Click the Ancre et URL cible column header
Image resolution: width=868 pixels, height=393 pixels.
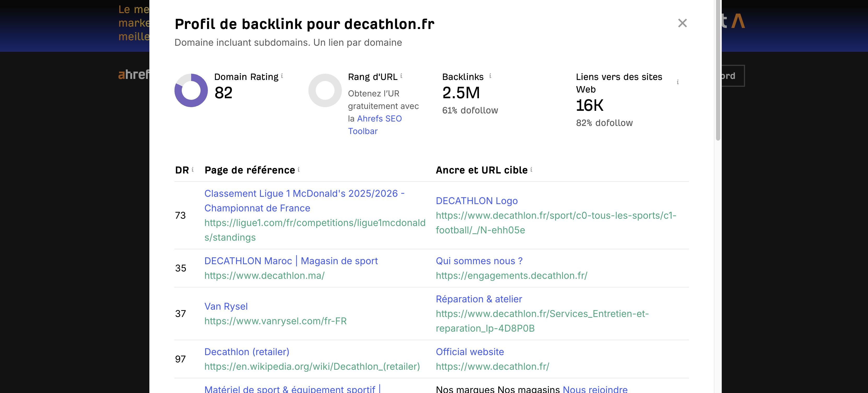pyautogui.click(x=482, y=170)
